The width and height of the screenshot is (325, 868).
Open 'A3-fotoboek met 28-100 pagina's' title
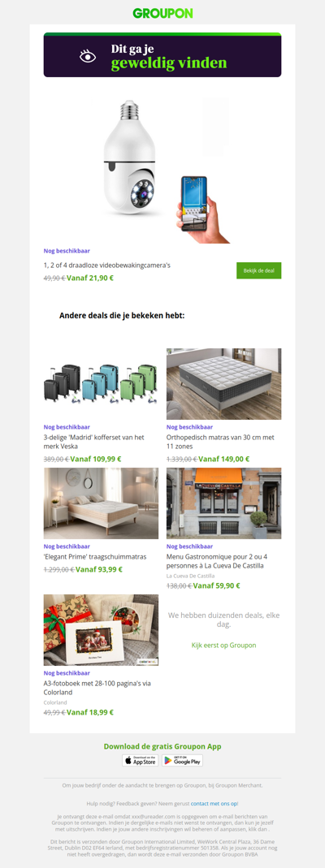(x=97, y=688)
